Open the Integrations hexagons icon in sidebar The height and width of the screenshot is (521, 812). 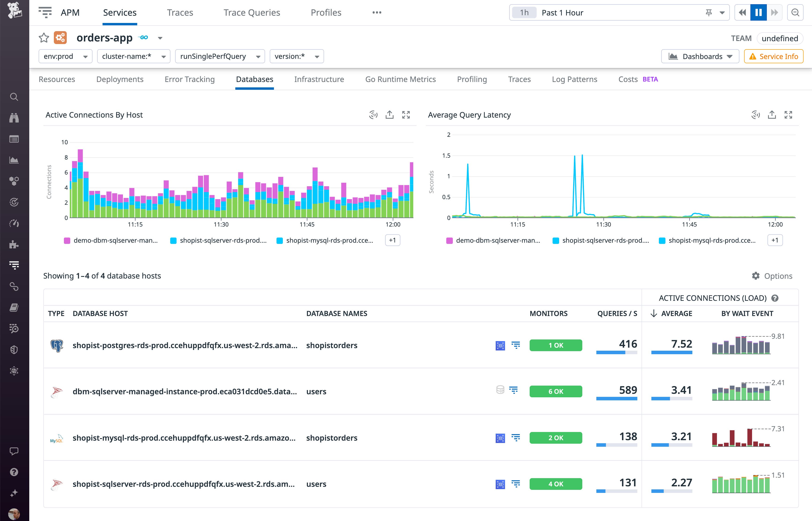click(14, 181)
